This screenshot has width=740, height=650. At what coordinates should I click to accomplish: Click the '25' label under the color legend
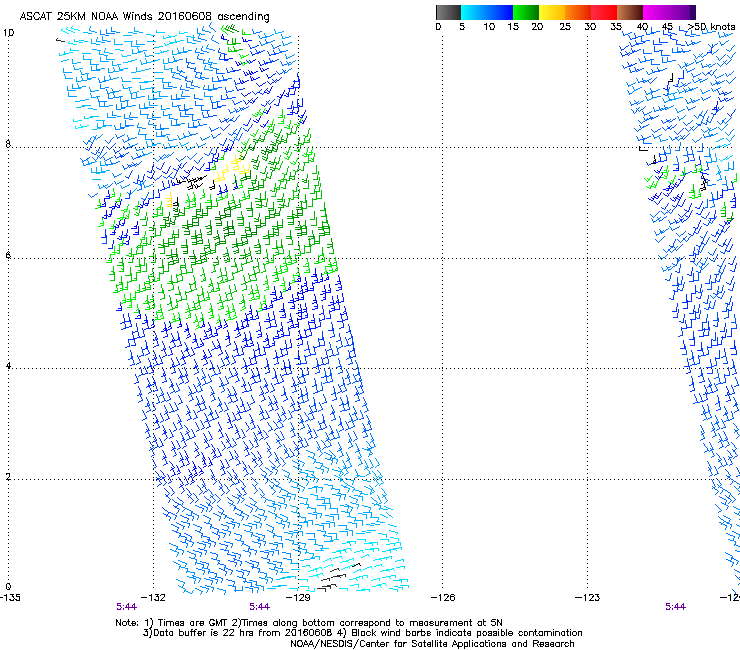pyautogui.click(x=565, y=27)
